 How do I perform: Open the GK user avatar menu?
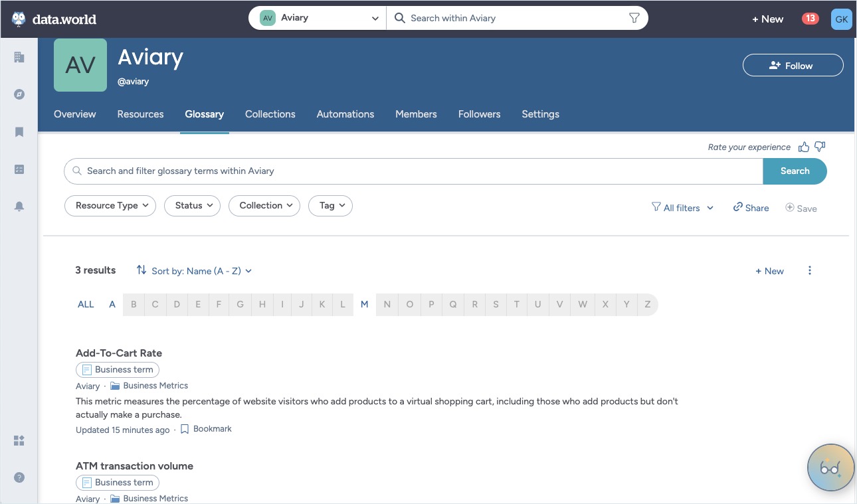[x=841, y=19]
